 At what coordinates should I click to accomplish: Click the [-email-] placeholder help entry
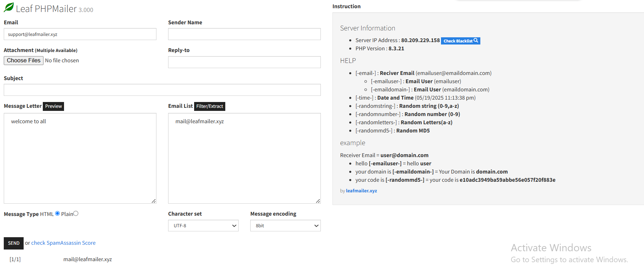[424, 73]
